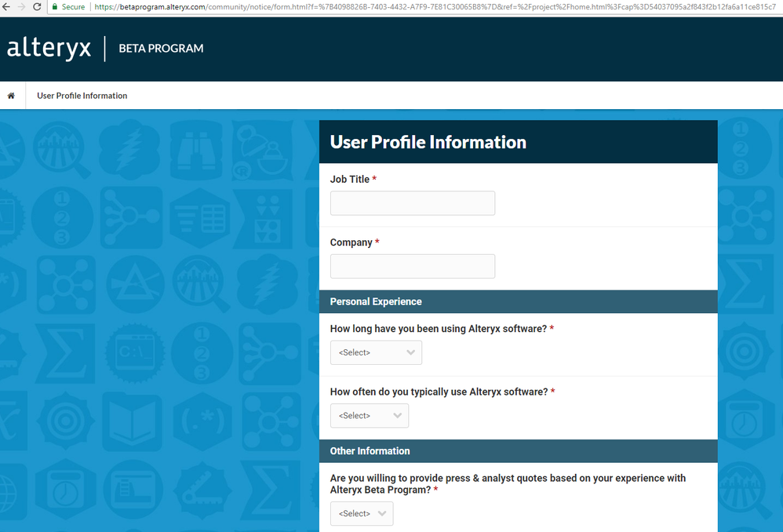
Task: Click the browser back arrow
Action: [x=6, y=7]
